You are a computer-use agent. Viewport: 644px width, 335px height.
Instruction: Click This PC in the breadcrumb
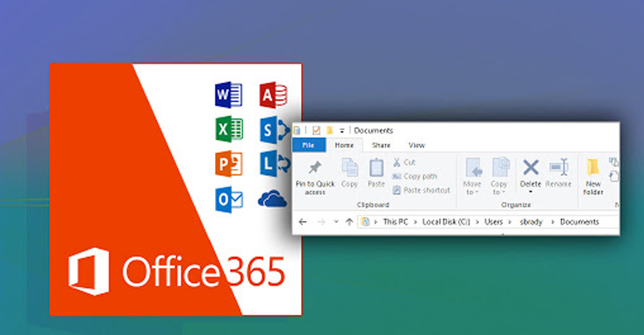pos(396,222)
